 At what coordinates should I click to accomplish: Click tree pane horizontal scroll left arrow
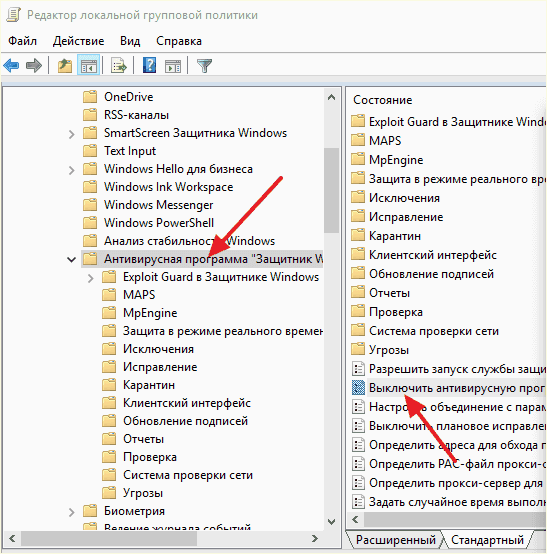pos(12,539)
